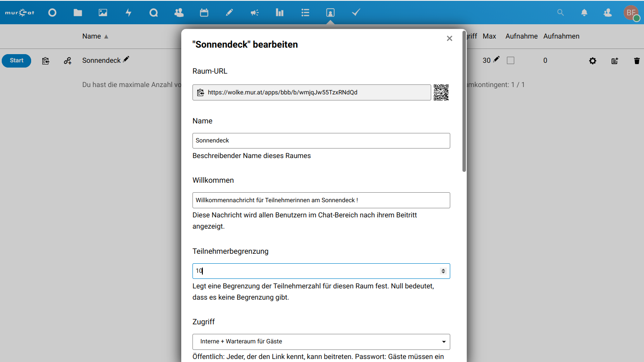Open the Calendar app icon
Viewport: 644px width, 362px height.
[204, 13]
